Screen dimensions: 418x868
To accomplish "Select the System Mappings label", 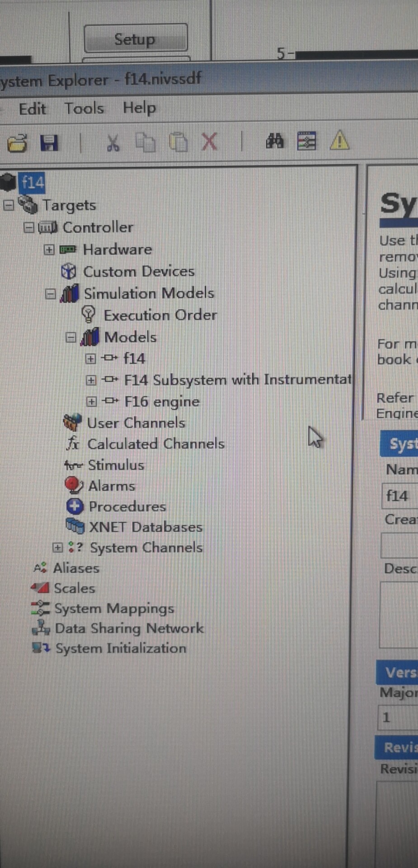I will pos(114,609).
